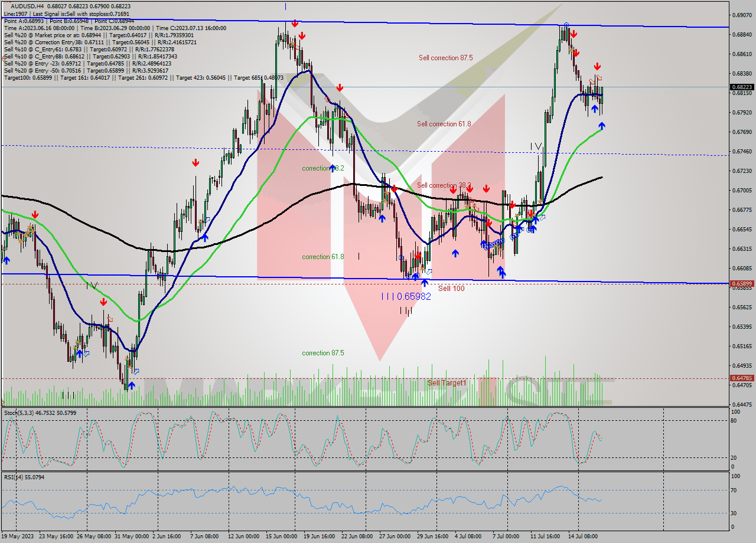The height and width of the screenshot is (543, 756).
Task: Click the 0.66775 price axis label
Action: [742, 210]
